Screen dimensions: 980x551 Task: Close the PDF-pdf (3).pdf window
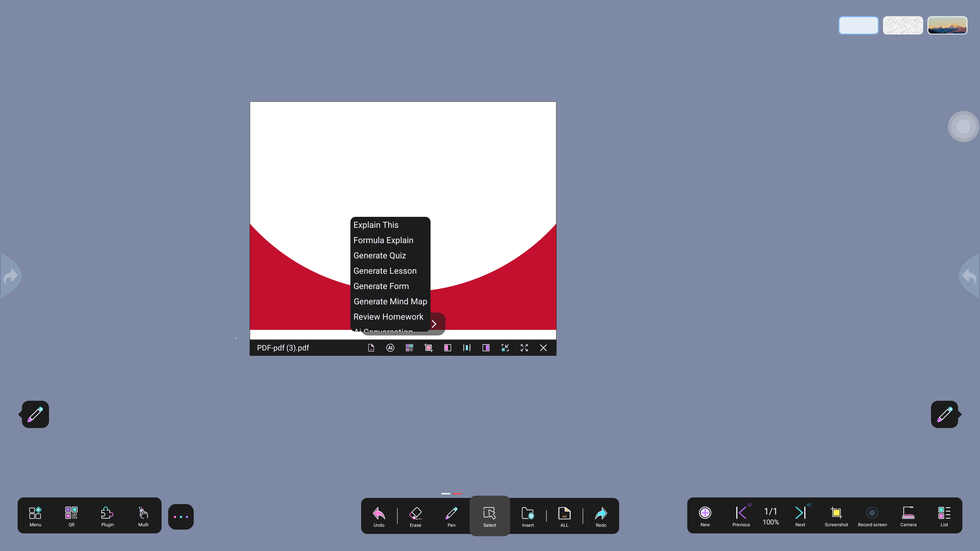(543, 347)
